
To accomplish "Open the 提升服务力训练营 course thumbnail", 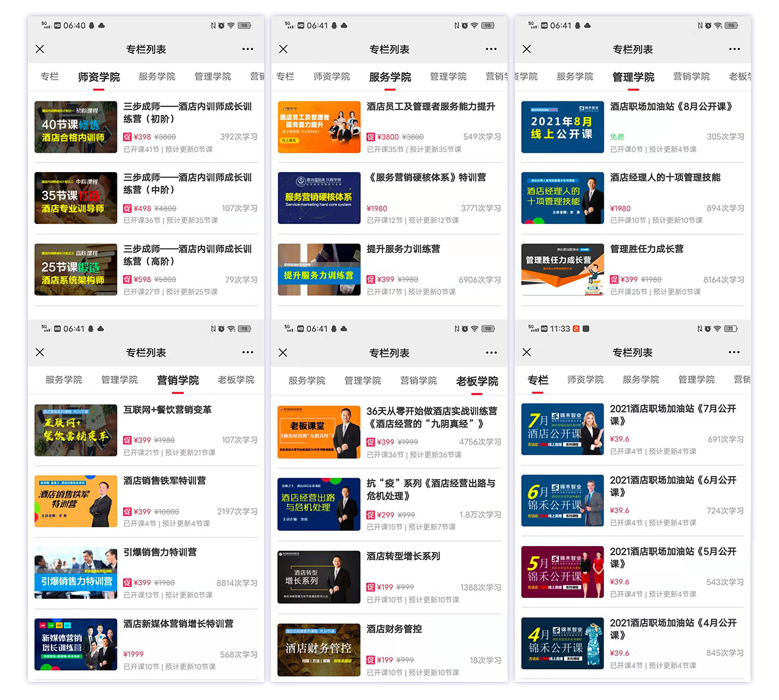I will pyautogui.click(x=319, y=269).
